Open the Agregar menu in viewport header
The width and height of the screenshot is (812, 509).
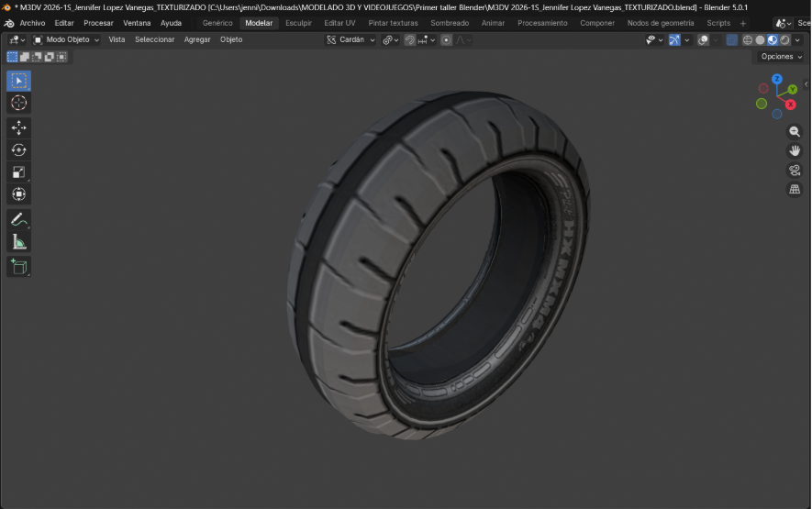197,40
